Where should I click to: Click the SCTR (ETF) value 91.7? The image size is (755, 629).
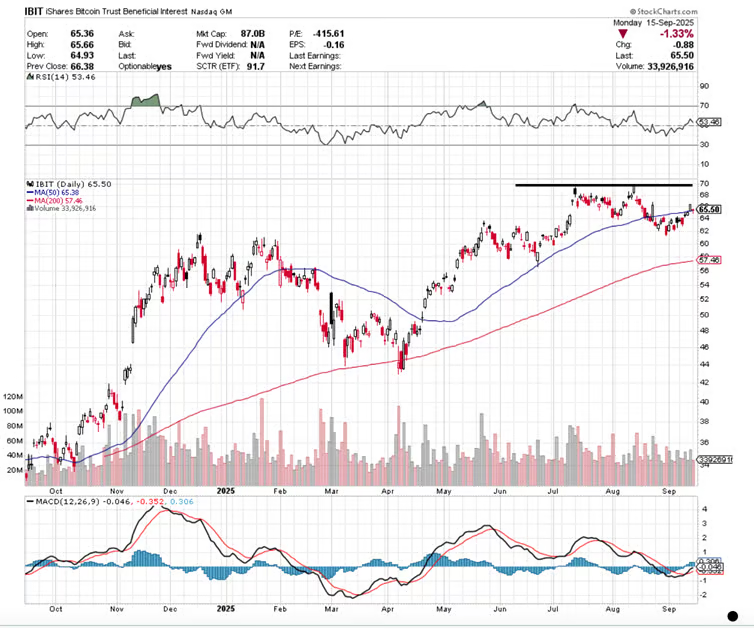[x=256, y=66]
